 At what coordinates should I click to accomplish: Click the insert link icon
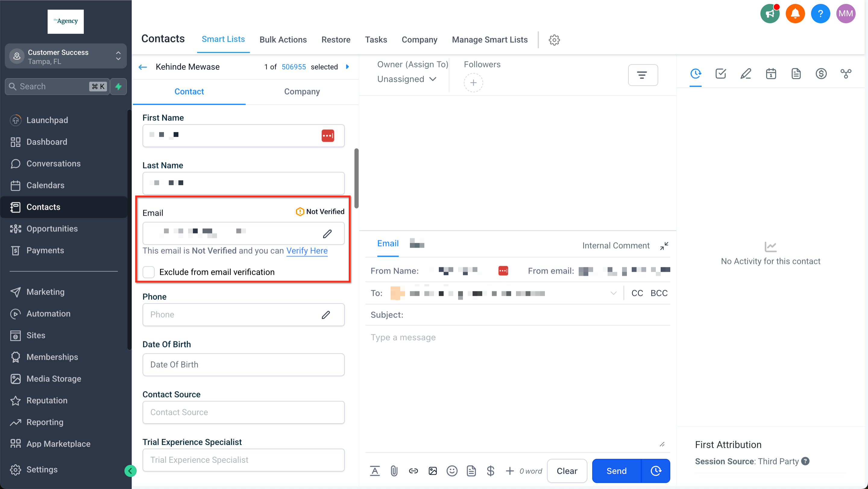pos(413,471)
